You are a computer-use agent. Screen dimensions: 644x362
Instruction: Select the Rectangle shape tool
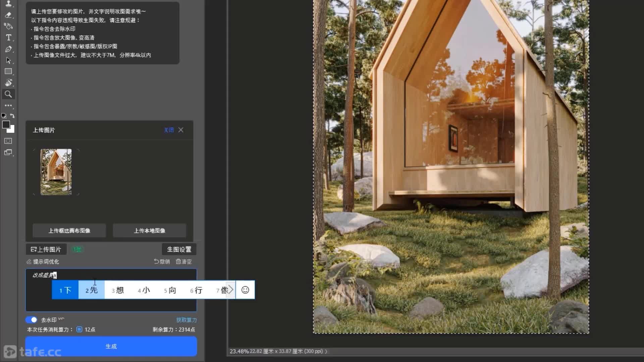coord(8,71)
